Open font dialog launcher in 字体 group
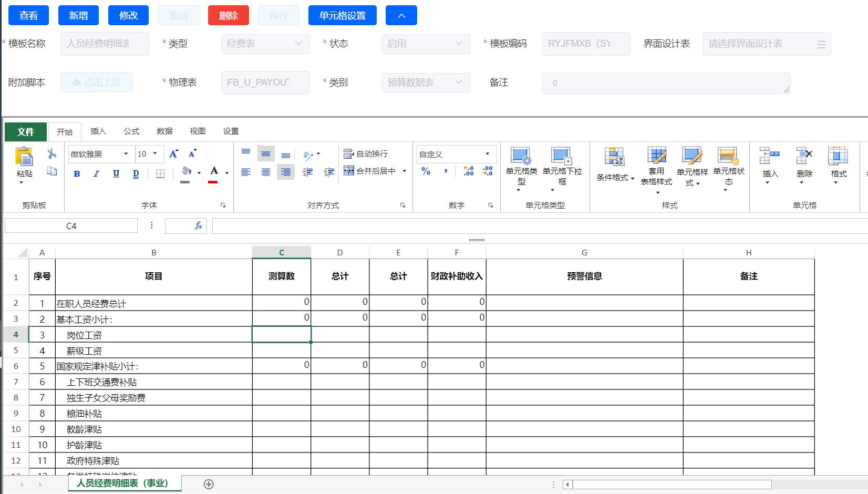 223,205
